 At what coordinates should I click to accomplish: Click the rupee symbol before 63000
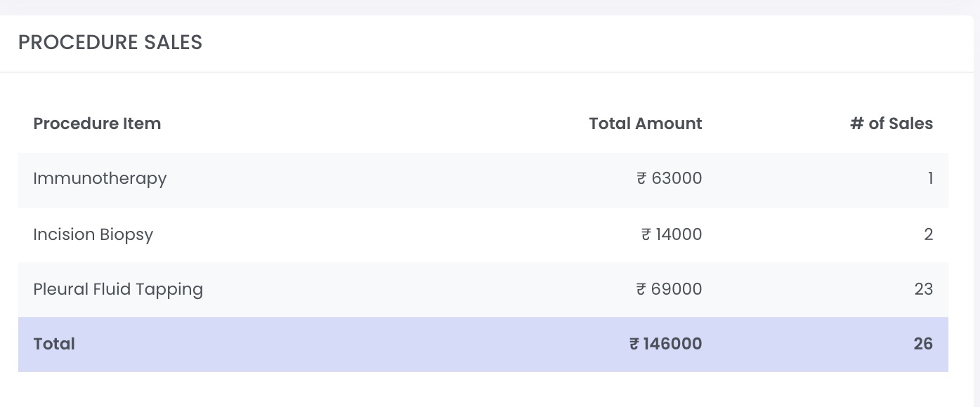tap(641, 178)
